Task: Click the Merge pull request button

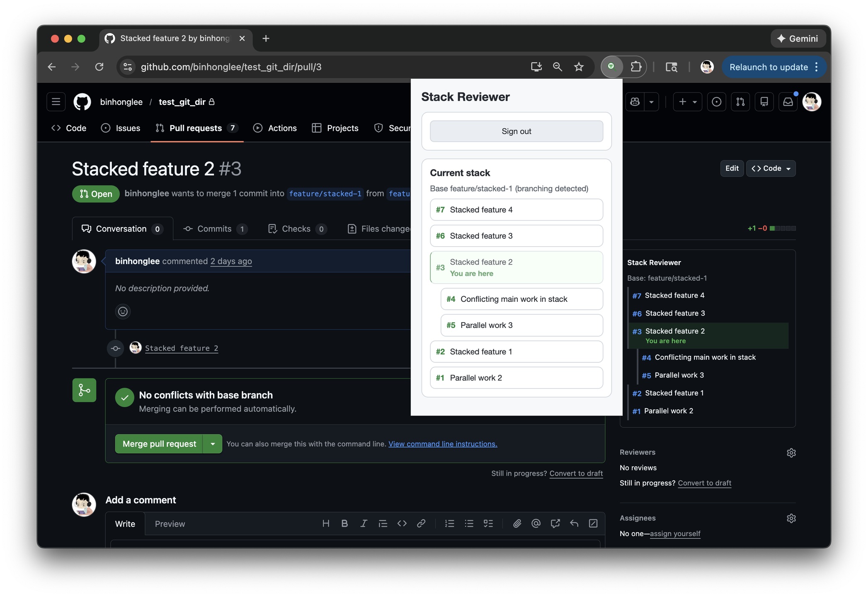Action: [x=159, y=444]
